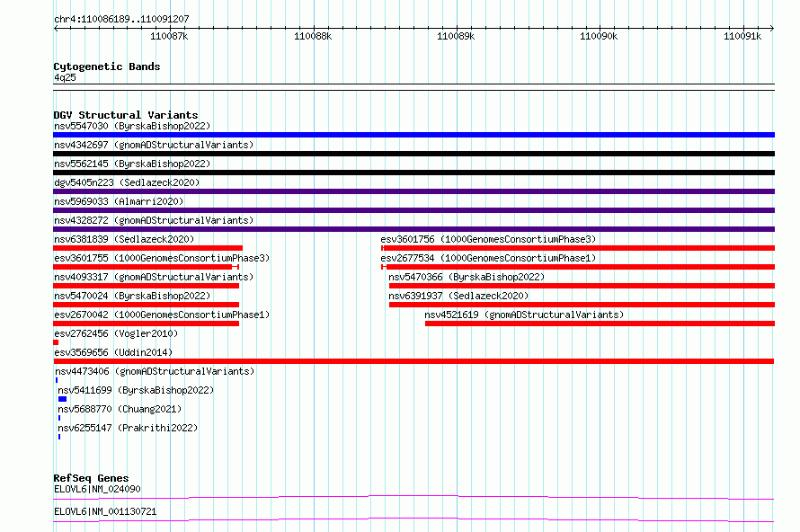Click variant label nsv5547030 (ByrskaBishop2022)

132,126
